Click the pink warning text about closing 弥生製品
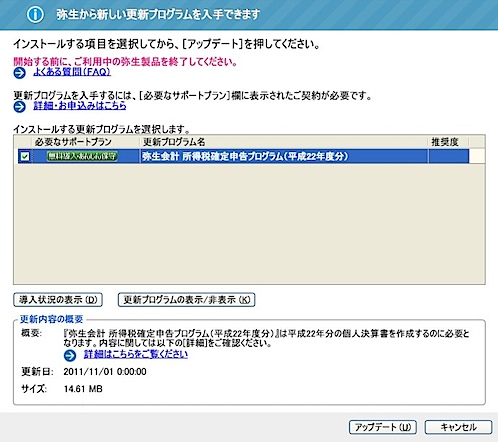The width and height of the screenshot is (498, 442). pyautogui.click(x=125, y=62)
